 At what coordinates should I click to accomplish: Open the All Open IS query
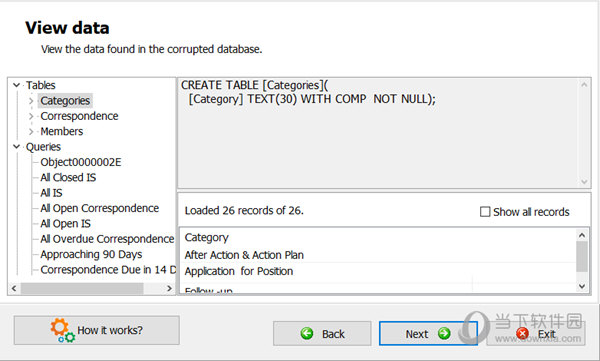tap(65, 223)
